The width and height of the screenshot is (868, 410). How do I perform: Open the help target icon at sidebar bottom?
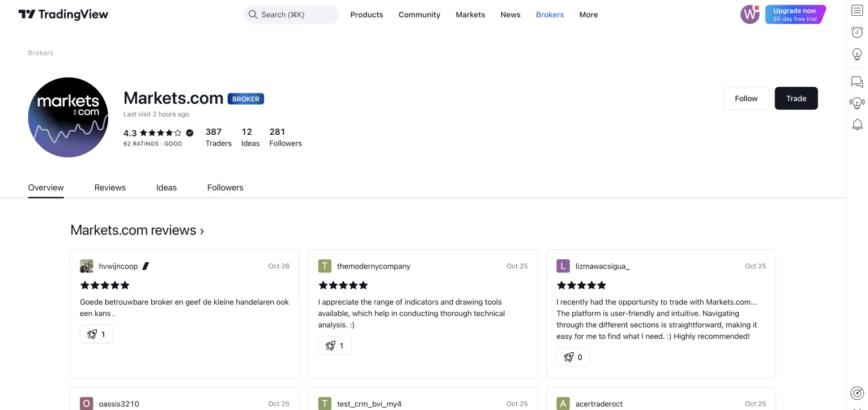(x=857, y=392)
